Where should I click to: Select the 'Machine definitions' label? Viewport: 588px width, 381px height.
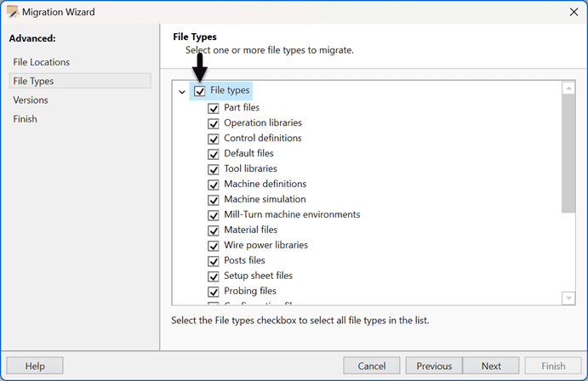click(265, 184)
